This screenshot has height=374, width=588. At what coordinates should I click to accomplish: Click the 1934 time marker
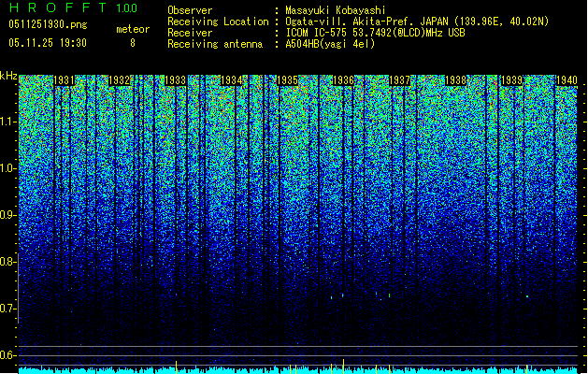click(232, 80)
